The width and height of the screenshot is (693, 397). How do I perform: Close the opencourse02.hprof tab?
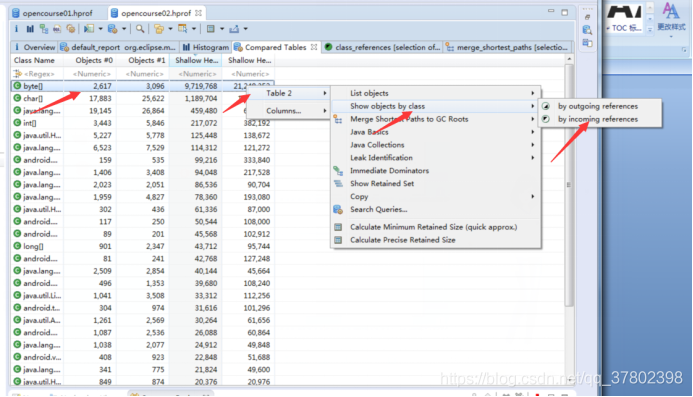pos(198,13)
